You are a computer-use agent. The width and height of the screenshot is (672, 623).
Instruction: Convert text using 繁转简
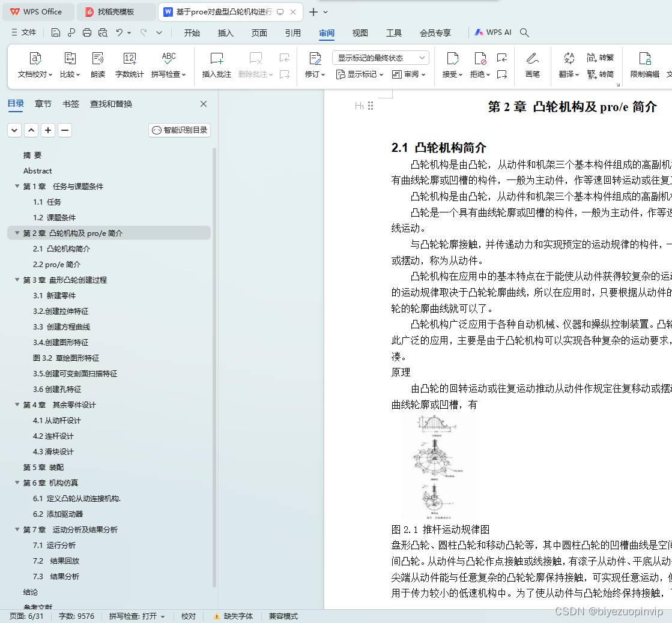[x=600, y=74]
